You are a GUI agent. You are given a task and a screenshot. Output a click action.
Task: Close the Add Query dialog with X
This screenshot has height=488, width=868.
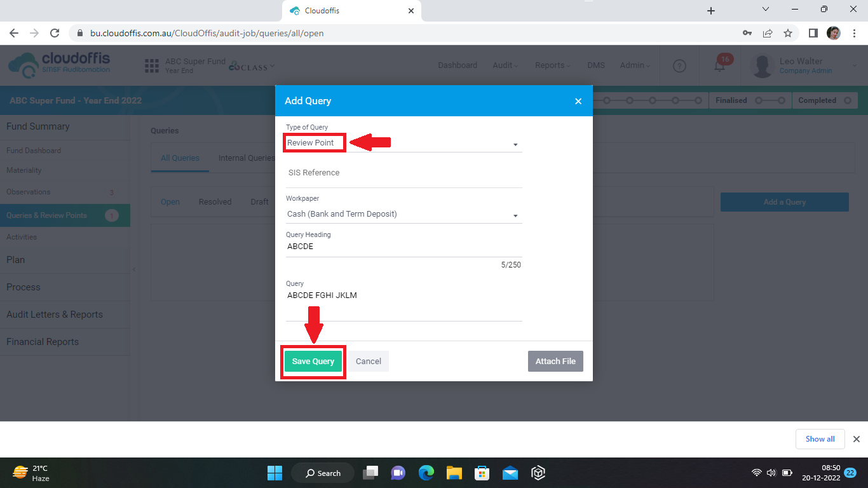click(x=578, y=101)
